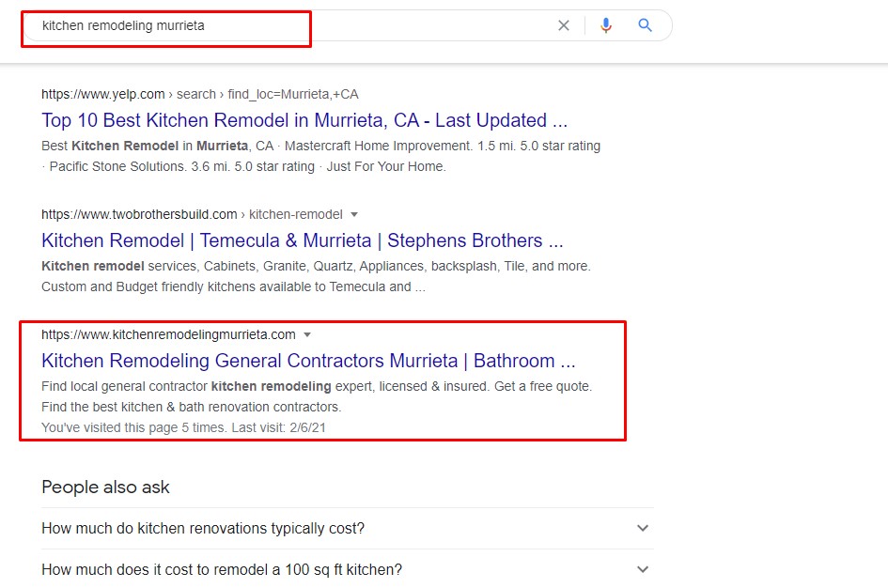Open the dropdown arrow beside twobrothersbuild.com URL
The image size is (888, 588).
point(354,214)
